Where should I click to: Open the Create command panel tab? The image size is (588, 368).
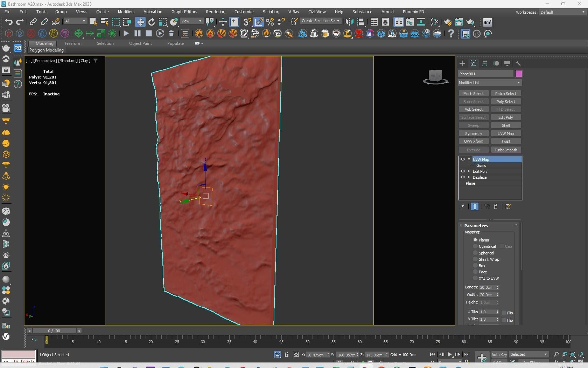click(462, 63)
